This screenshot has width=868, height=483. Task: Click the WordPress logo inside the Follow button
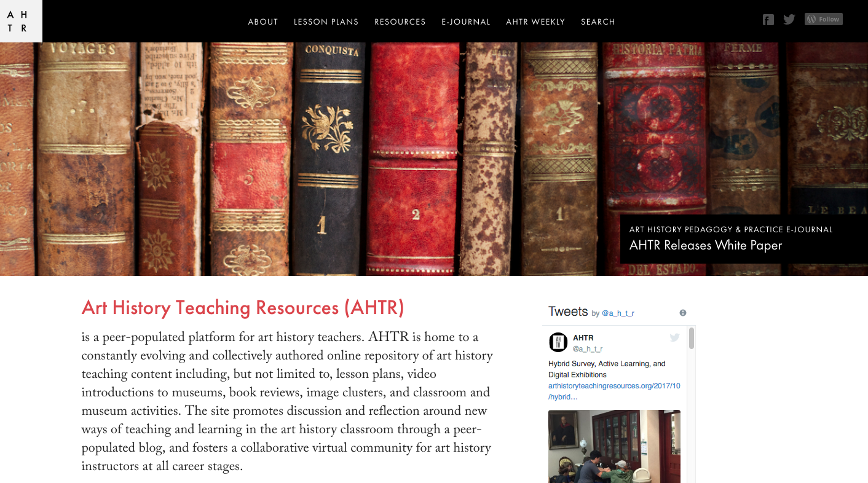coord(812,18)
